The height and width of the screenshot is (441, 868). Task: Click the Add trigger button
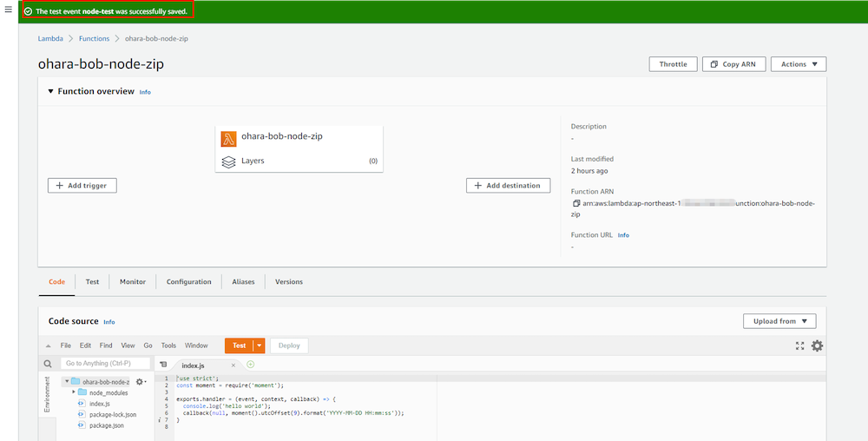[x=82, y=186]
